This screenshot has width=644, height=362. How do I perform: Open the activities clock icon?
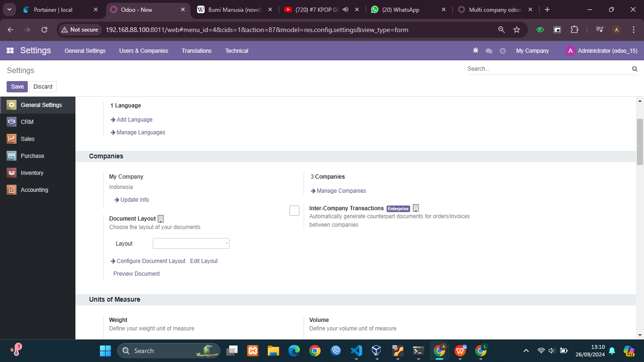[x=503, y=51]
